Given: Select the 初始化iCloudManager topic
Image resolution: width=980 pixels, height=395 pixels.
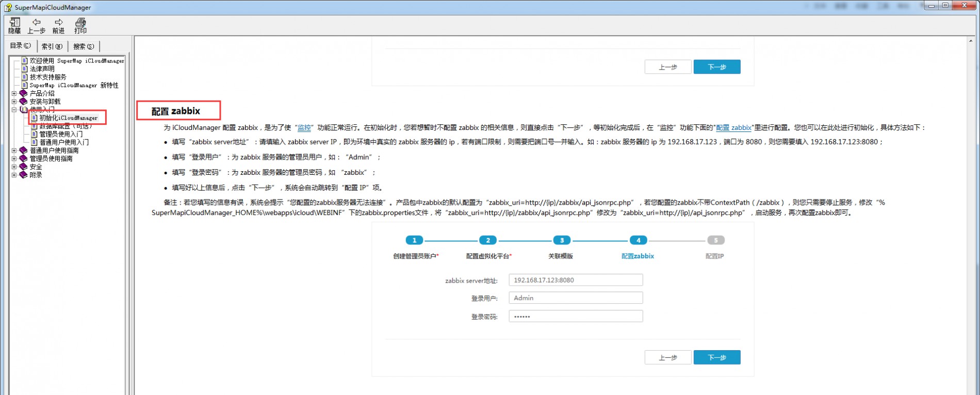Looking at the screenshot, I should 69,118.
